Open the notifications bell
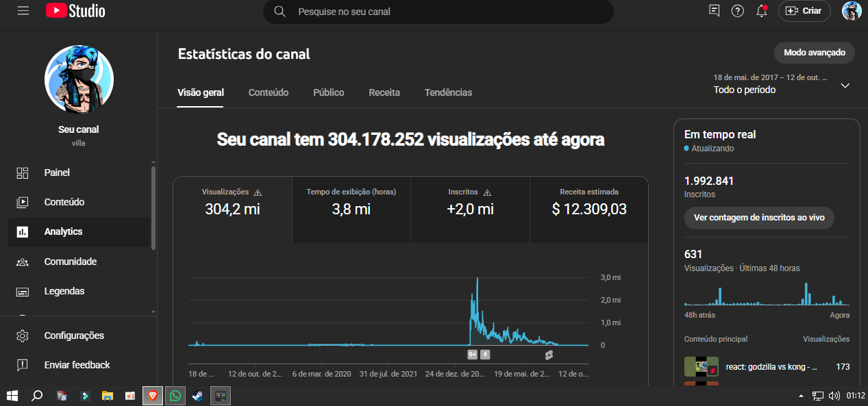 [761, 11]
